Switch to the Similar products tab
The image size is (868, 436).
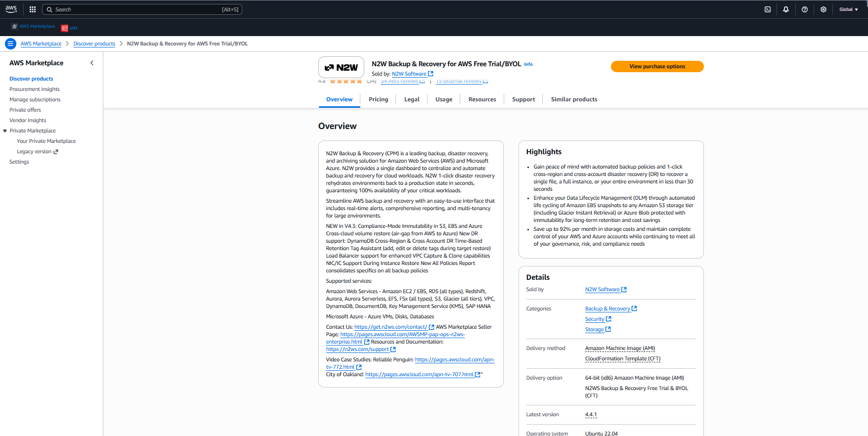tap(574, 99)
